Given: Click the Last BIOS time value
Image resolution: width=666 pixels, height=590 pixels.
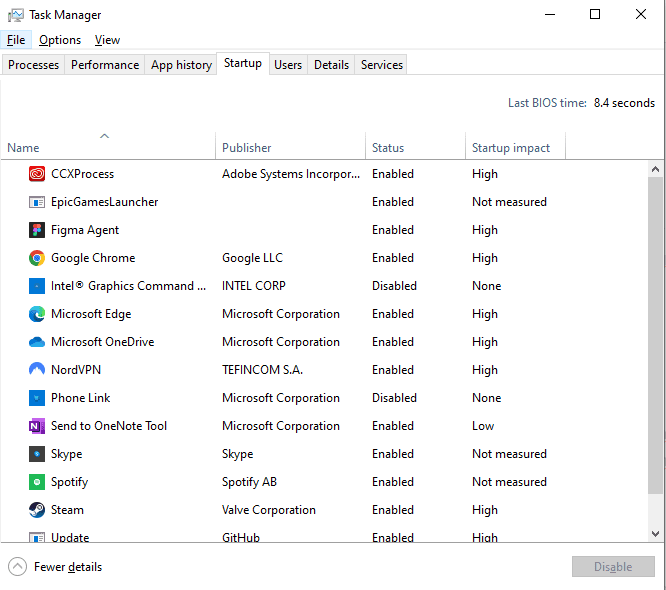Looking at the screenshot, I should (624, 103).
